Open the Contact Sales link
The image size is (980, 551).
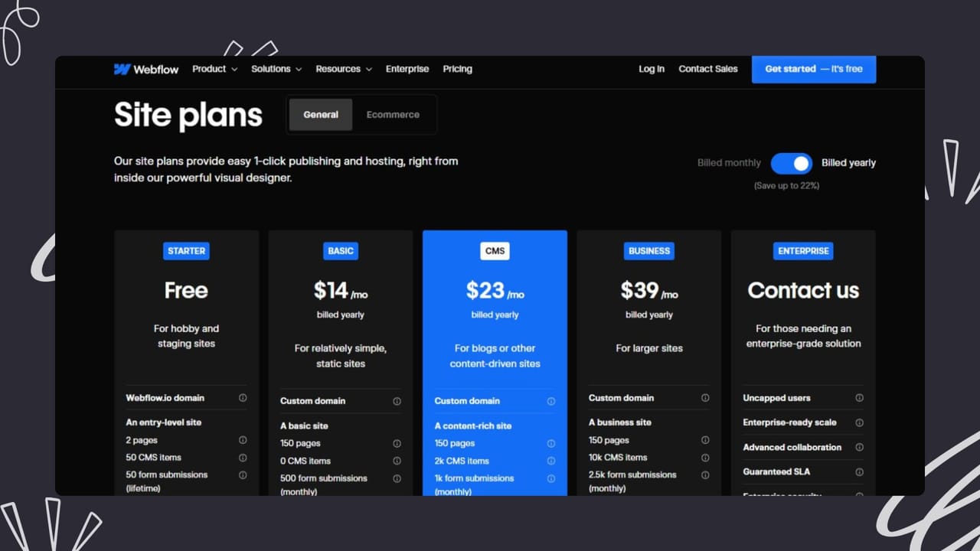pos(707,69)
